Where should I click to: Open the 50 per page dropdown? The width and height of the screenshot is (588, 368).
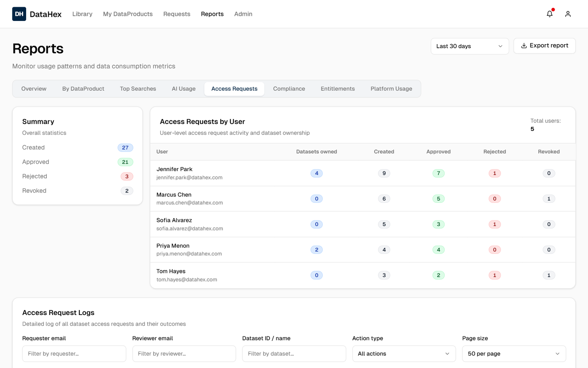tap(514, 354)
